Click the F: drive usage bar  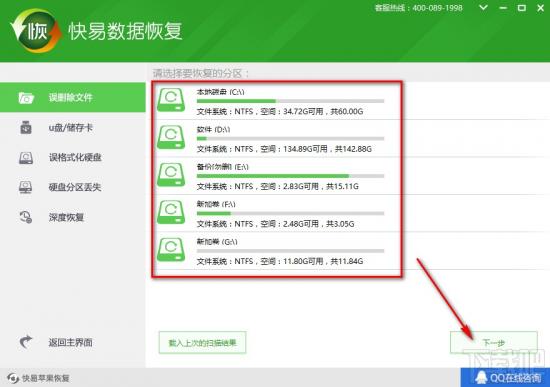tap(290, 213)
